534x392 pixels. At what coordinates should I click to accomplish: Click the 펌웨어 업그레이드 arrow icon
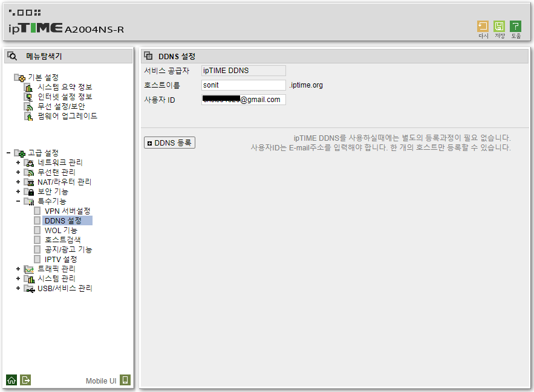[28, 117]
